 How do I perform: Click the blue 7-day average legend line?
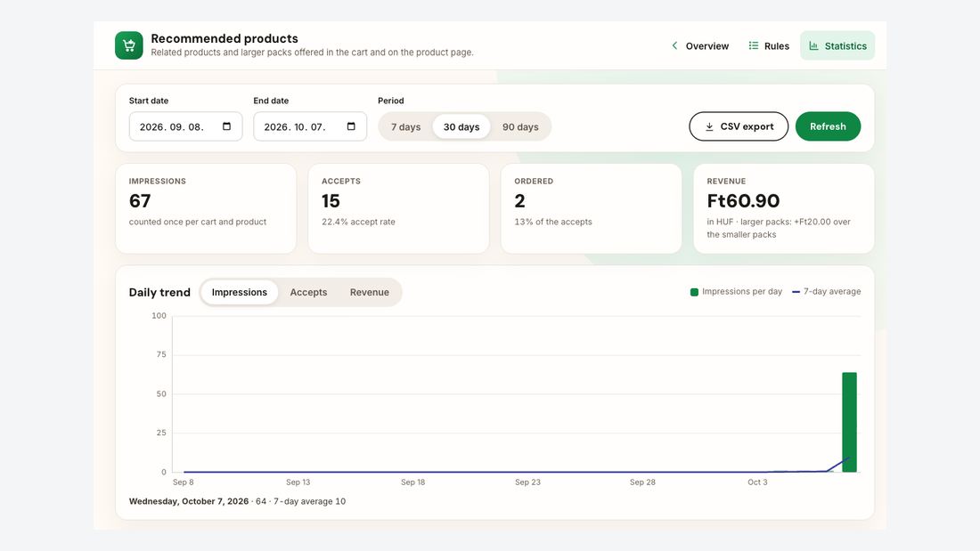tap(796, 292)
